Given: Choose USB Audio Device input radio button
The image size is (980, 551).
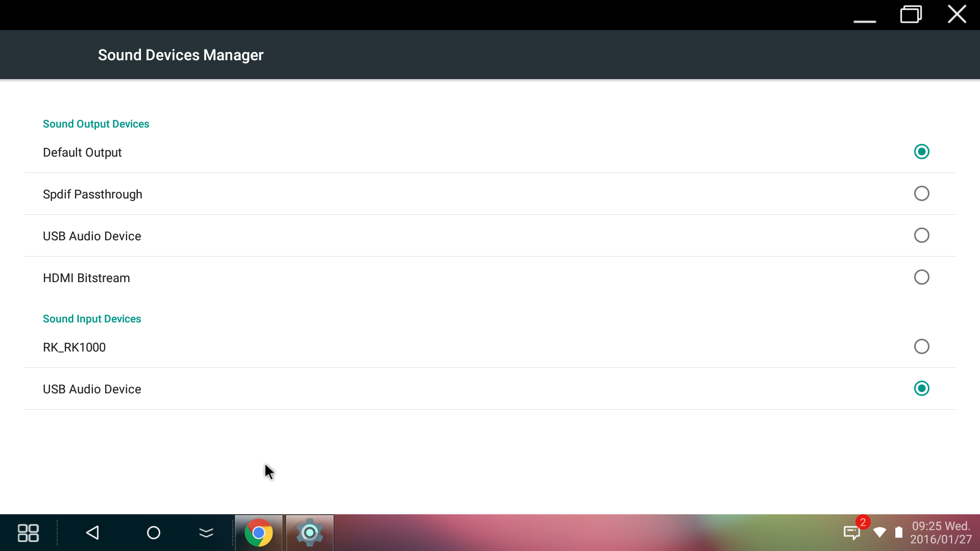Looking at the screenshot, I should pyautogui.click(x=921, y=388).
